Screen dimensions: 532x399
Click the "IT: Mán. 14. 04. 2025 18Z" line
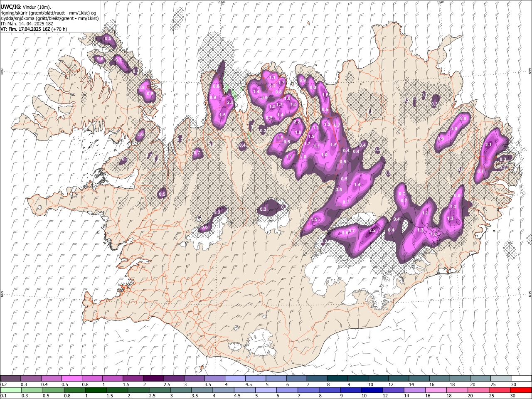click(x=27, y=24)
